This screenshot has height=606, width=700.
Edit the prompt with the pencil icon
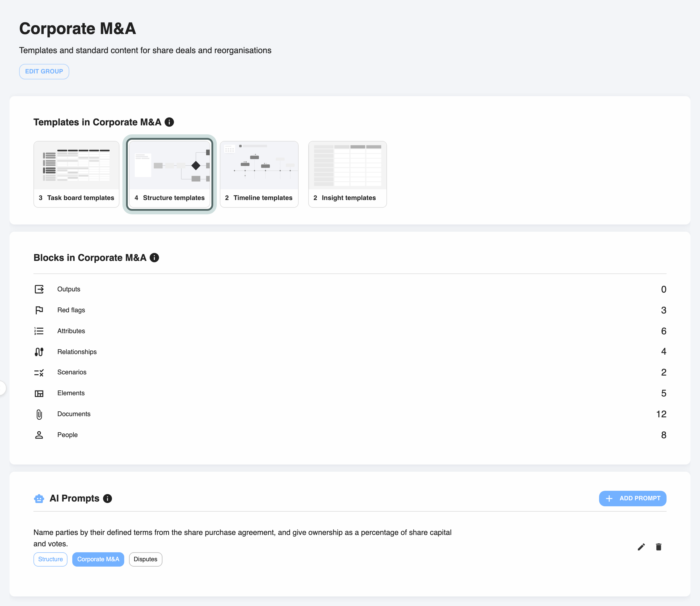click(x=641, y=547)
